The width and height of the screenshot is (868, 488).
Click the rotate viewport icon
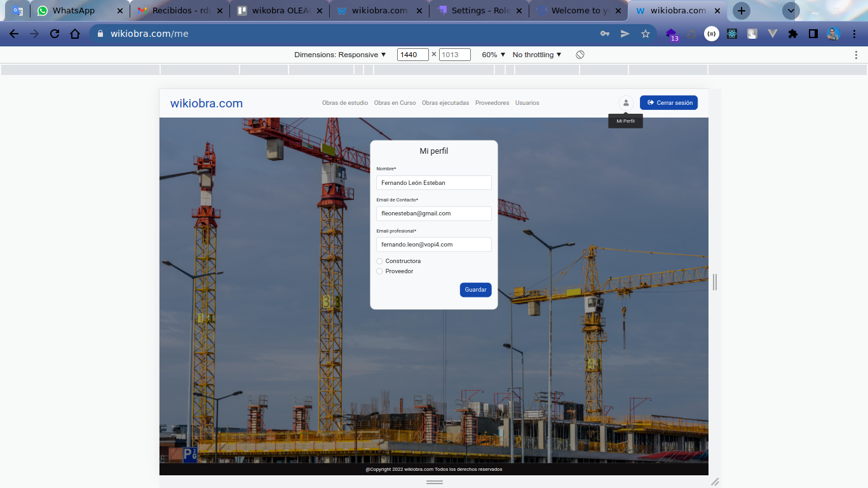point(580,55)
